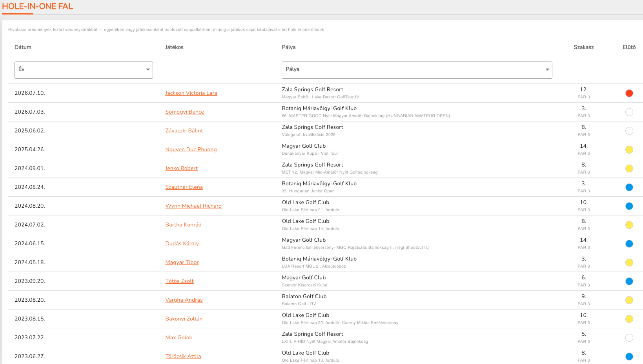Select the Balaton Golf Club course name
The height and width of the screenshot is (364, 643).
304,296
